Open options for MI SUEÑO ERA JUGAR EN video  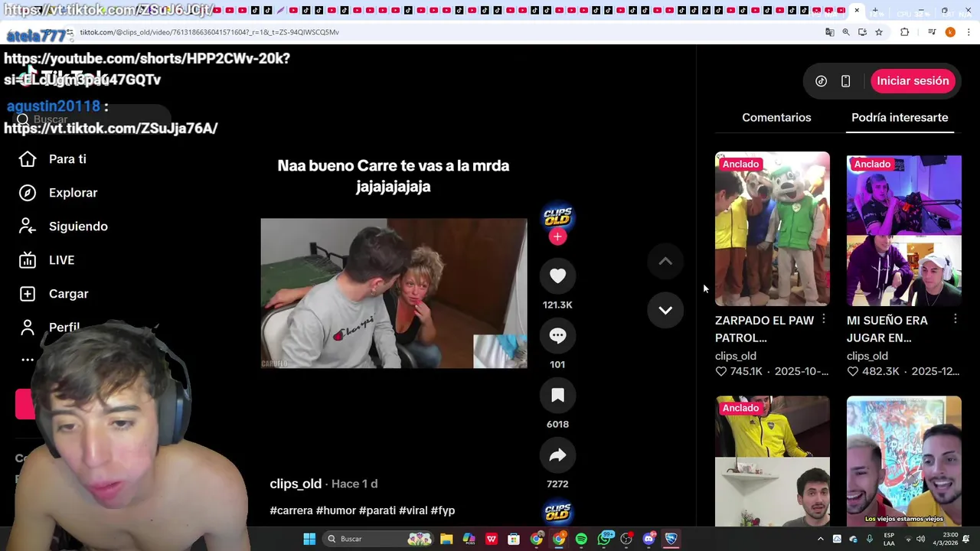pyautogui.click(x=955, y=319)
